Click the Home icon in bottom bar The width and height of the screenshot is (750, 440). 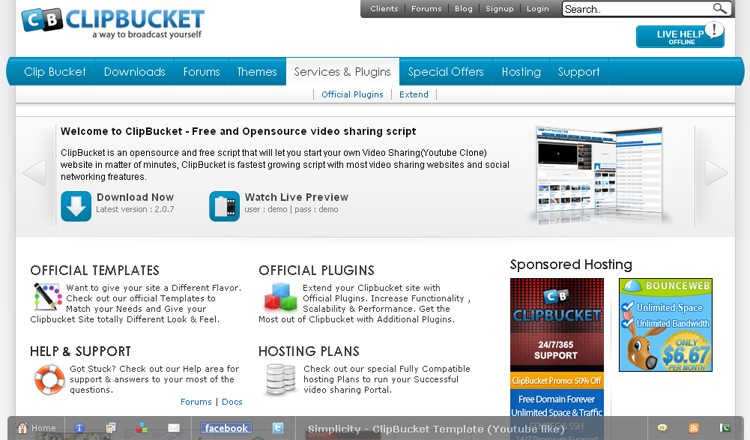pyautogui.click(x=23, y=428)
